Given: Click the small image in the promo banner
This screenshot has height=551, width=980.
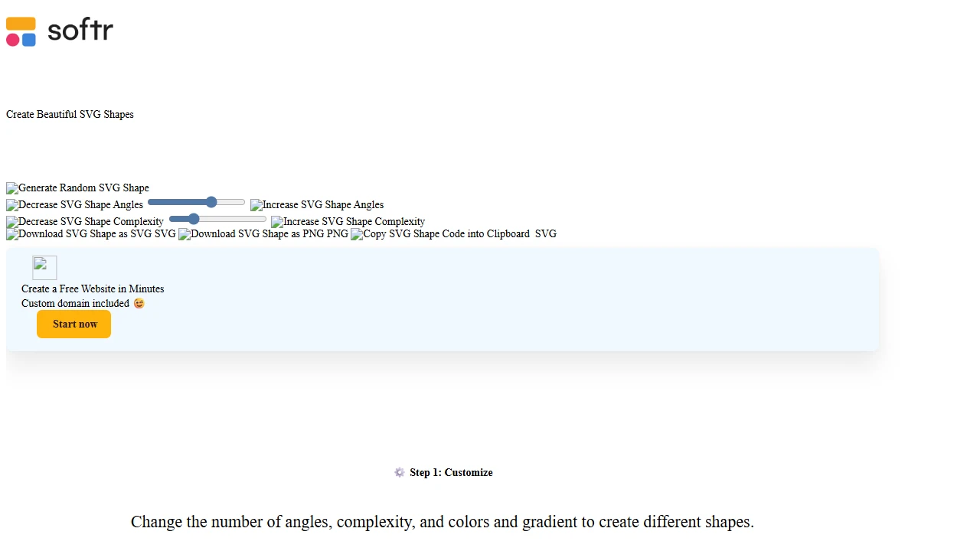Looking at the screenshot, I should click(x=44, y=268).
